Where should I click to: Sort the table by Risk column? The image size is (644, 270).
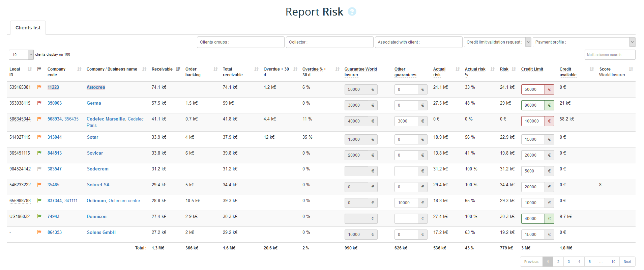click(514, 69)
